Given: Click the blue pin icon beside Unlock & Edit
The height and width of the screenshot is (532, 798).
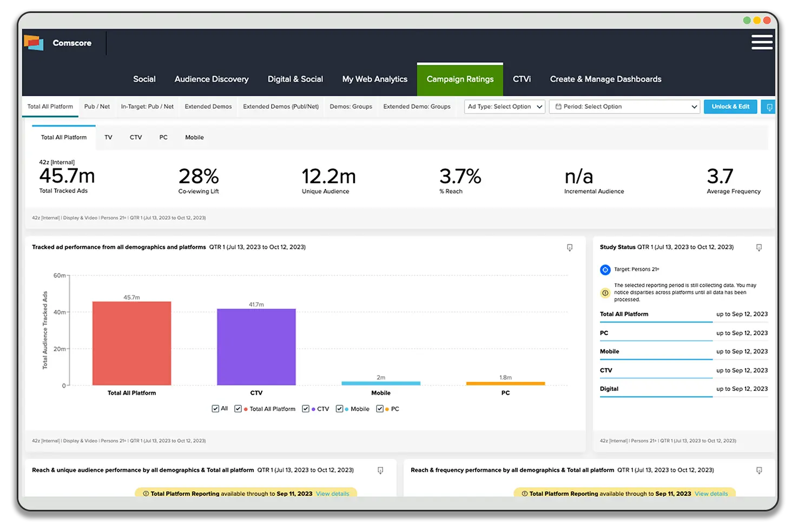Looking at the screenshot, I should pos(769,107).
